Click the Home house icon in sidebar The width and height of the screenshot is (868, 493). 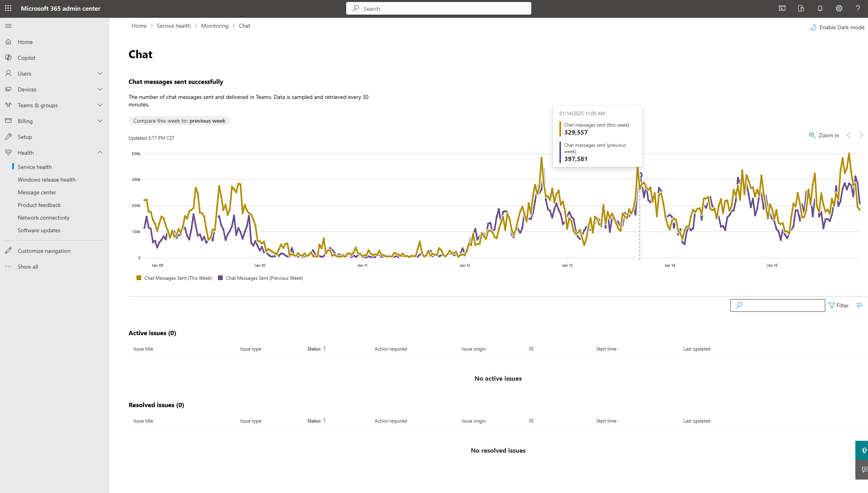(x=8, y=42)
